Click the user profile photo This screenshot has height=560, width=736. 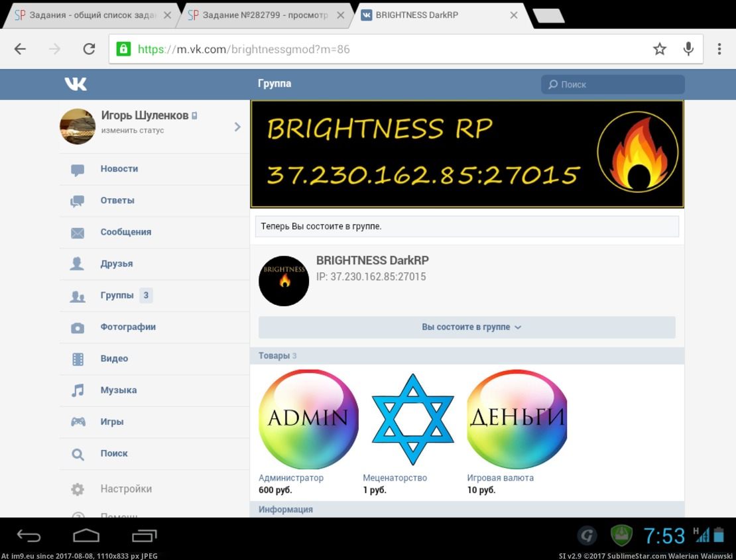(x=78, y=126)
